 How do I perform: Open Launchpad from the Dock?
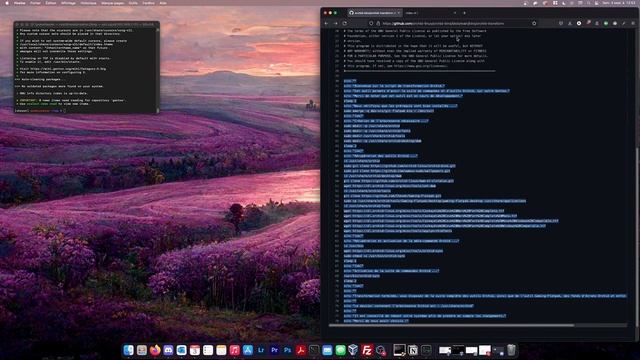pos(142,350)
